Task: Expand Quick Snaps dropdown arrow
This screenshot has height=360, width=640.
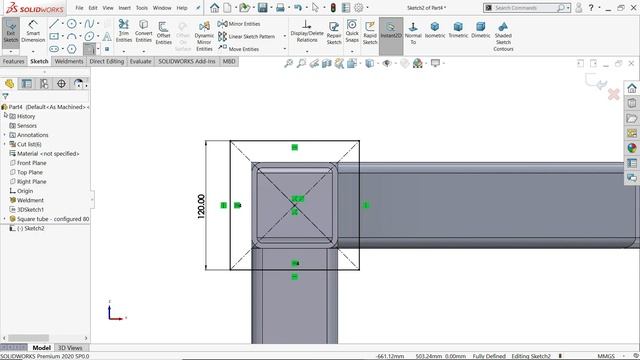Action: [x=352, y=51]
